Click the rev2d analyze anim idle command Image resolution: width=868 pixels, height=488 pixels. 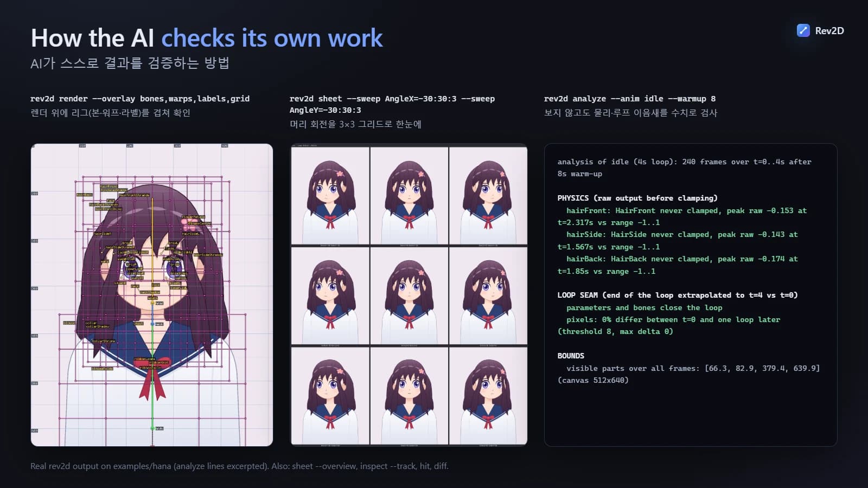pos(630,99)
